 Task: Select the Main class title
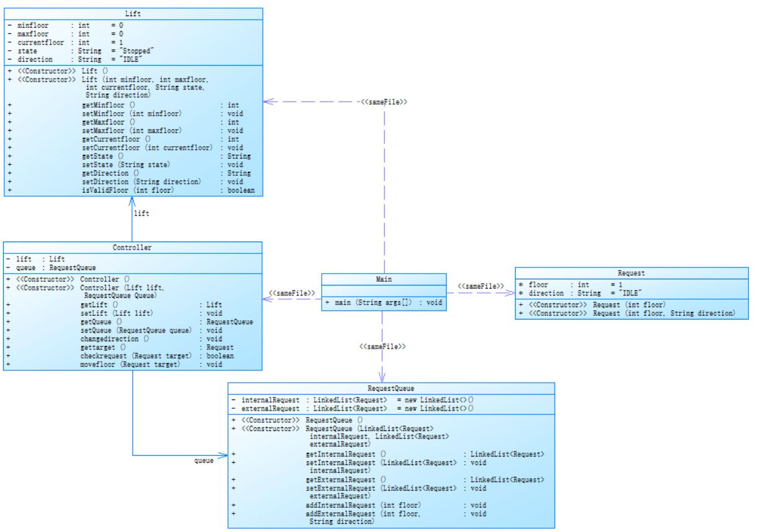click(x=384, y=279)
